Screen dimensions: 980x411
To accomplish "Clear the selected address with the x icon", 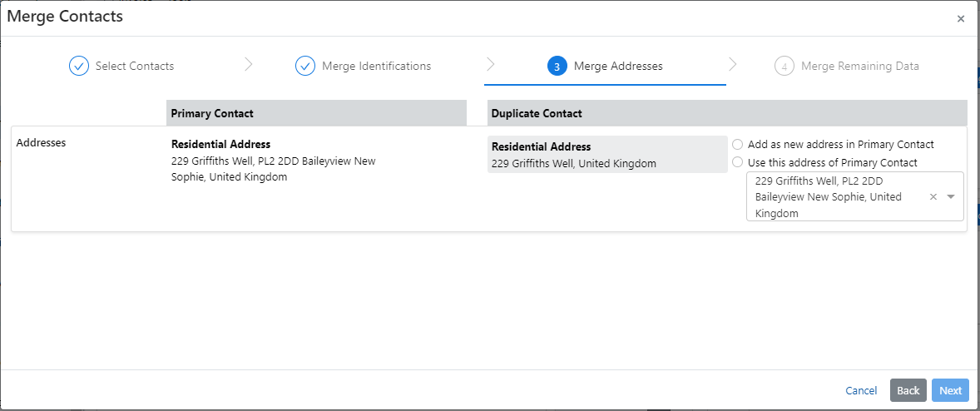I will [x=933, y=197].
